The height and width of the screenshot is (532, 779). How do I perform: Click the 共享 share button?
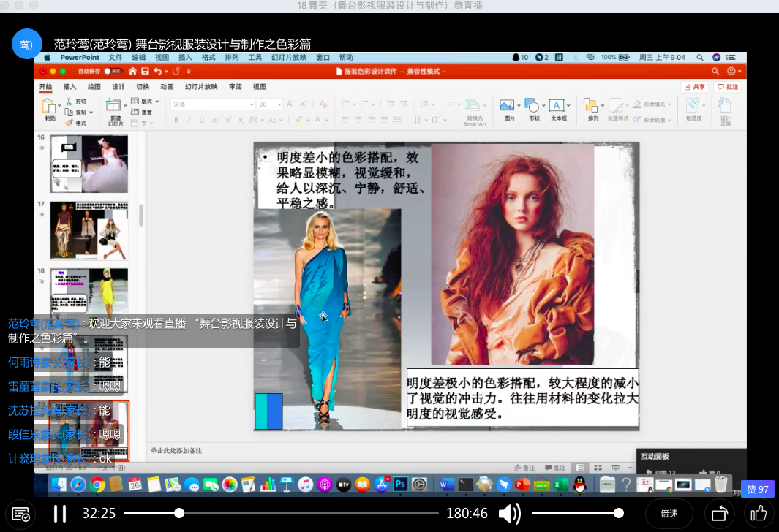694,87
